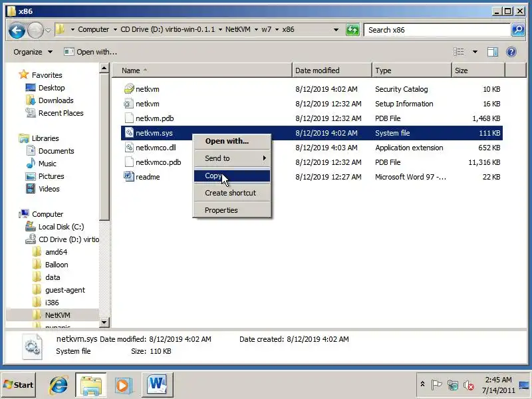Screen dimensions: 532x399
Task: Click the Windows Explorer taskbar button
Action: (91, 384)
